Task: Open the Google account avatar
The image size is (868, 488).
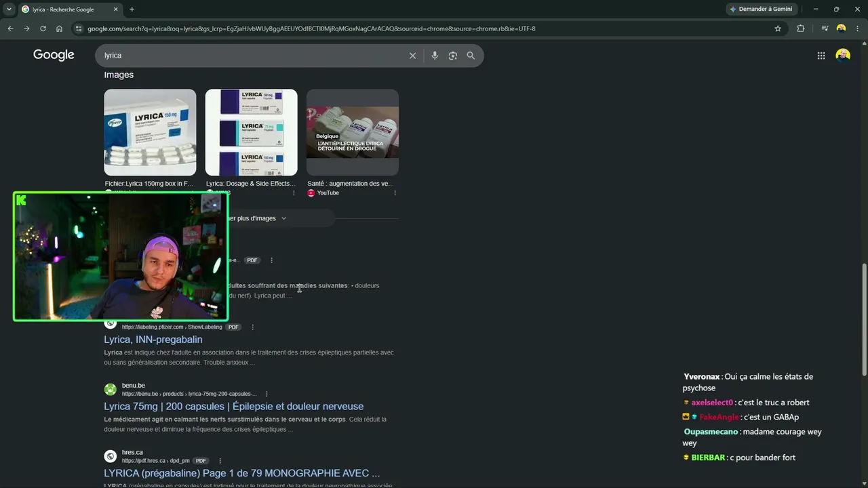Action: (843, 56)
